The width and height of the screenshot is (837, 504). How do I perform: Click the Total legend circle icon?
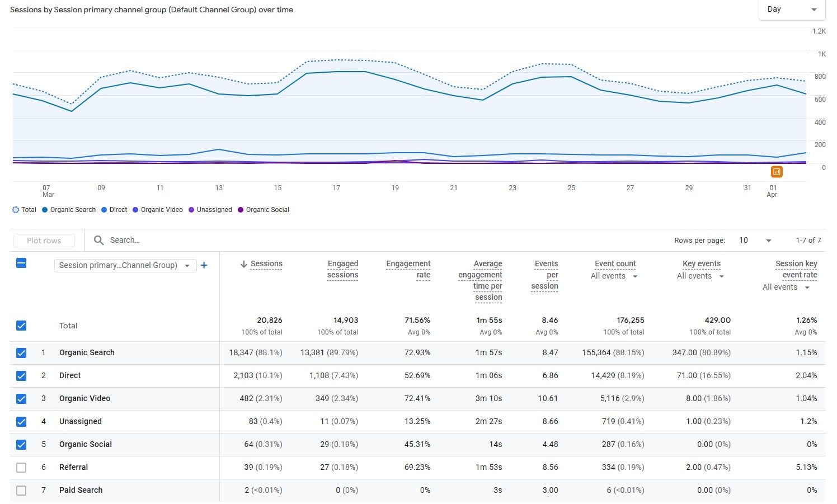[x=16, y=210]
